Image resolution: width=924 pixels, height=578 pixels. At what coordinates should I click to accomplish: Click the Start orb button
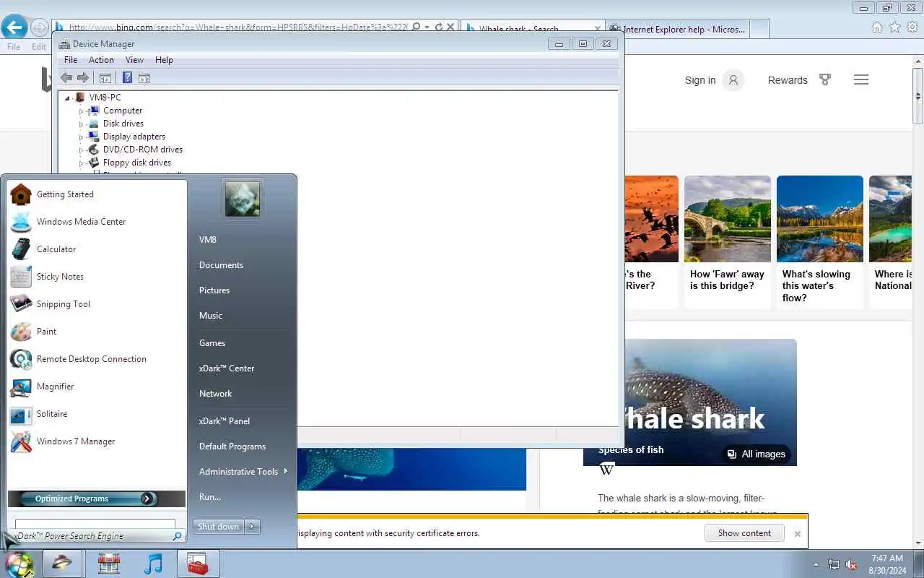19,564
